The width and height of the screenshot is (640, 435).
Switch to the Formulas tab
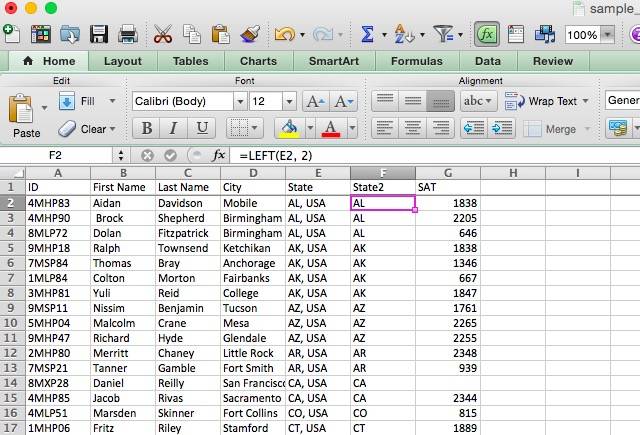point(417,61)
